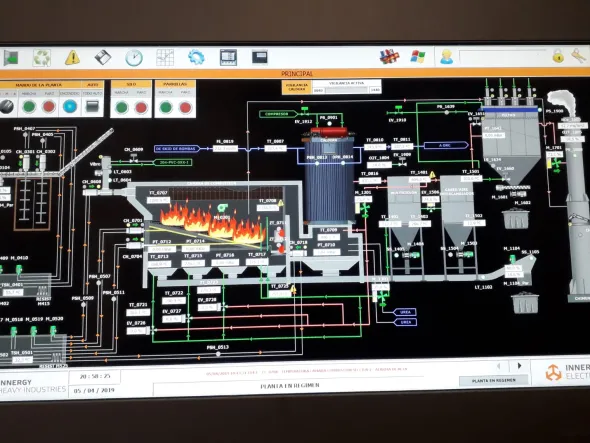Select the green fan icon M_1201
This screenshot has height=443, width=590.
coord(365,210)
